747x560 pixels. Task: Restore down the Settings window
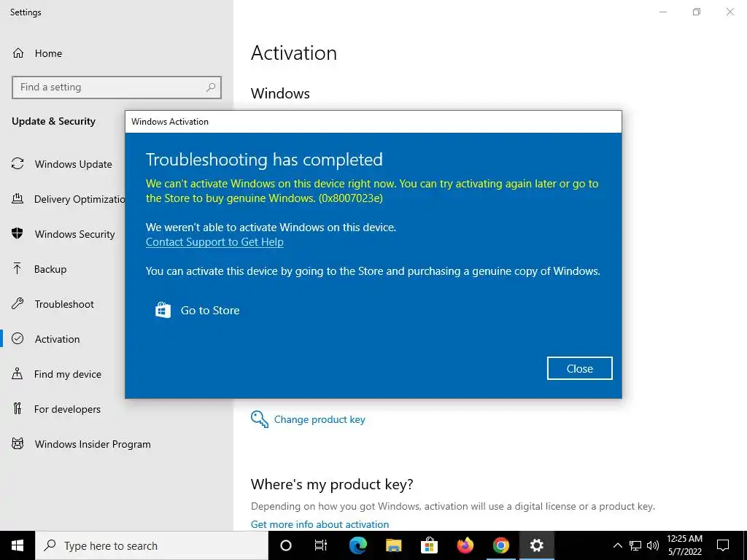(x=697, y=12)
